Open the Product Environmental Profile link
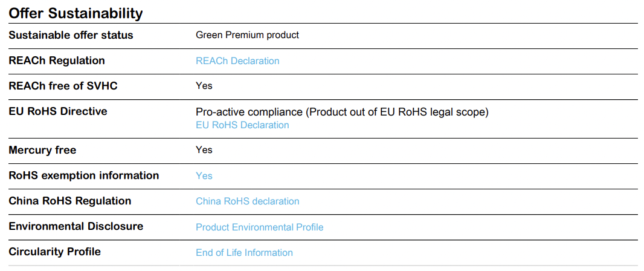644x271 pixels. (x=260, y=227)
